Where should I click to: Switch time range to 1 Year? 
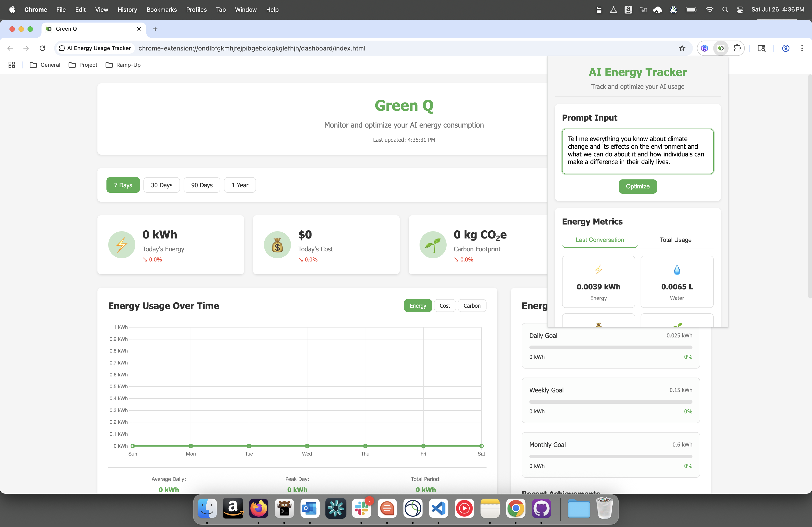(x=240, y=185)
